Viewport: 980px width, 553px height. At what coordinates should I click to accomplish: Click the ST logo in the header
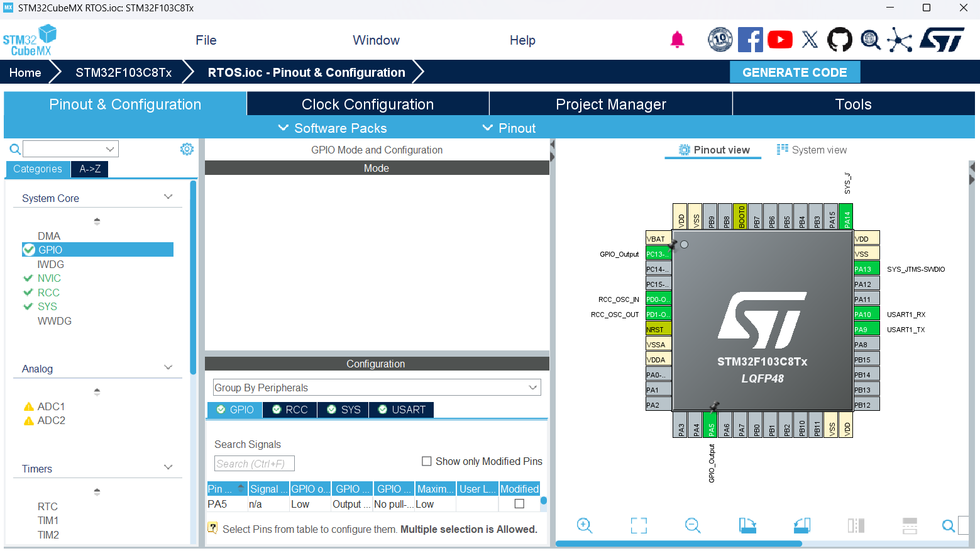(942, 40)
